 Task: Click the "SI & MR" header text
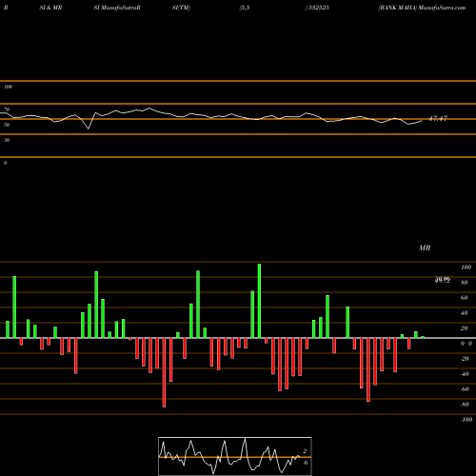tap(50, 8)
